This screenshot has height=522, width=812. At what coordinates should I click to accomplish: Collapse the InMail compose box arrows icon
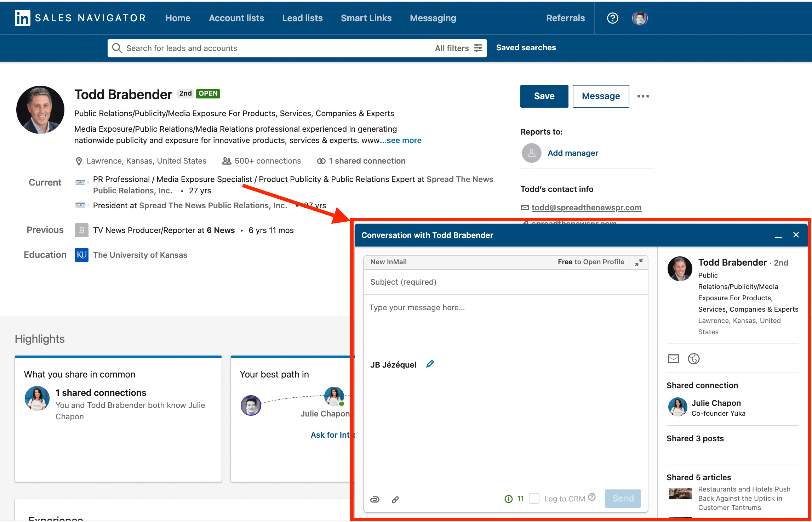[639, 262]
